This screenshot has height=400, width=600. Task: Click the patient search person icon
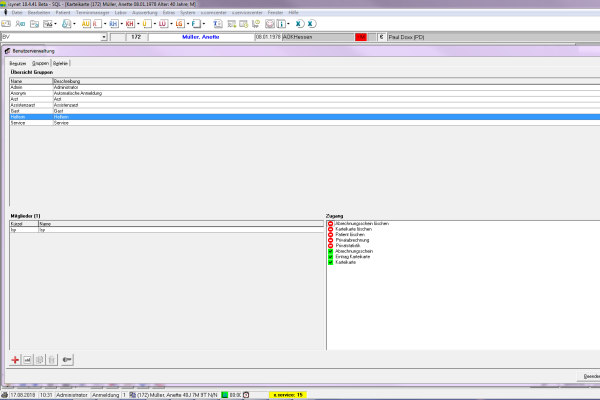[20, 24]
